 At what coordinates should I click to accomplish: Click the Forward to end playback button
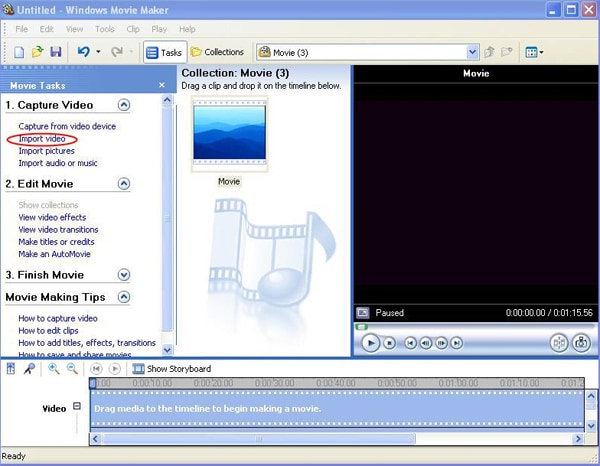[x=457, y=343]
